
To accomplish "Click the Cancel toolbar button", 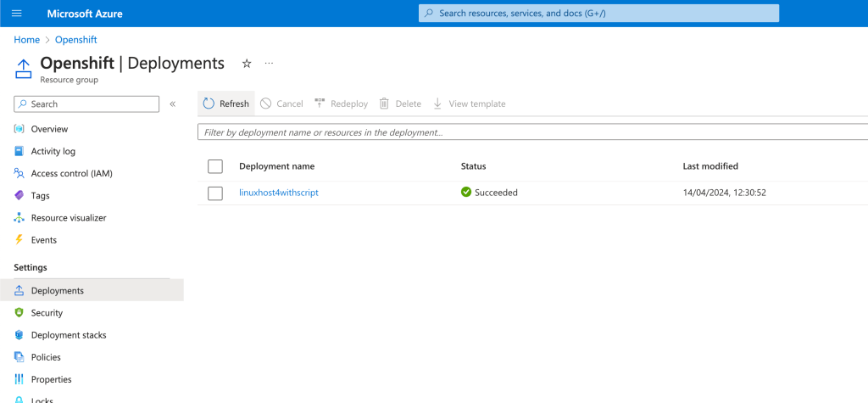I will click(281, 104).
